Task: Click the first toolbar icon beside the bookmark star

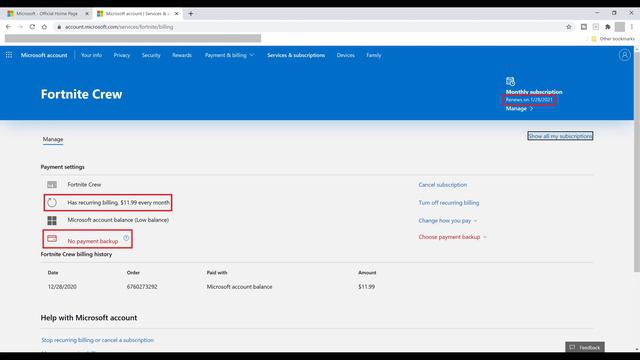Action: pyautogui.click(x=584, y=27)
